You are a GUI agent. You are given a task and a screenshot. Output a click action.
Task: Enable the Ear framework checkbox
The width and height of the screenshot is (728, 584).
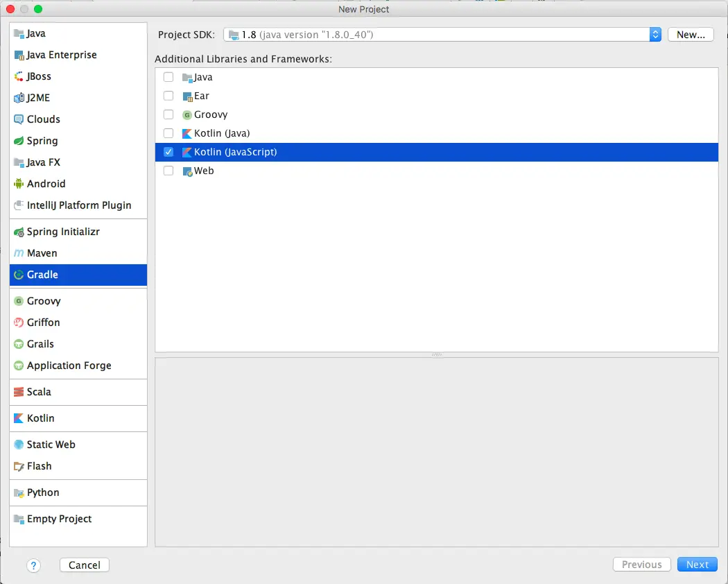point(168,96)
